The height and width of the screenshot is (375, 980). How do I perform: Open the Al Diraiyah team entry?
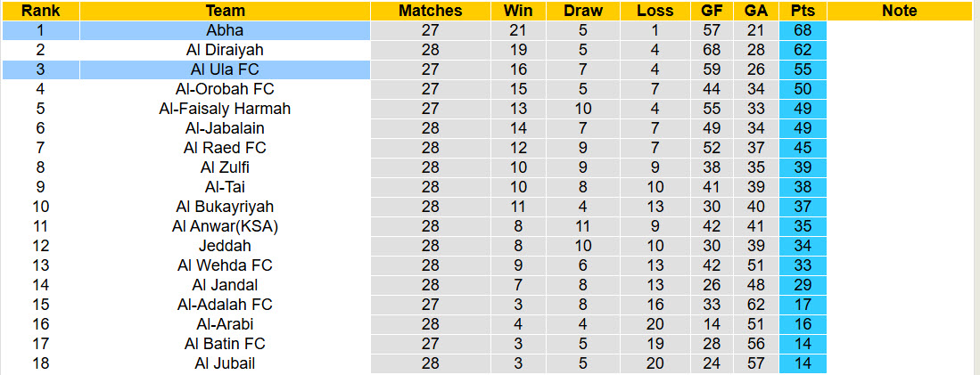coord(225,50)
